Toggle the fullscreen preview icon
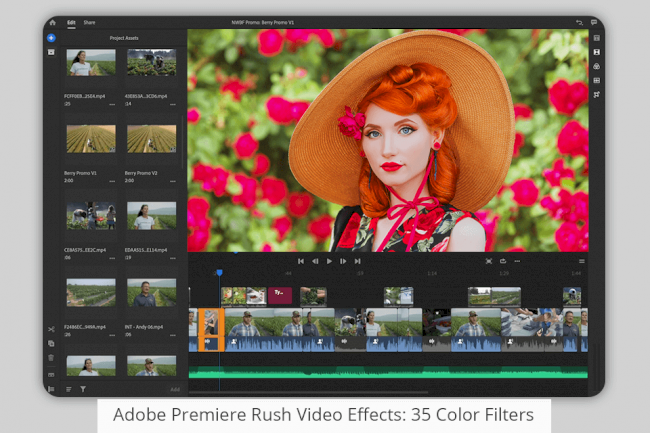650x433 pixels. tap(489, 261)
